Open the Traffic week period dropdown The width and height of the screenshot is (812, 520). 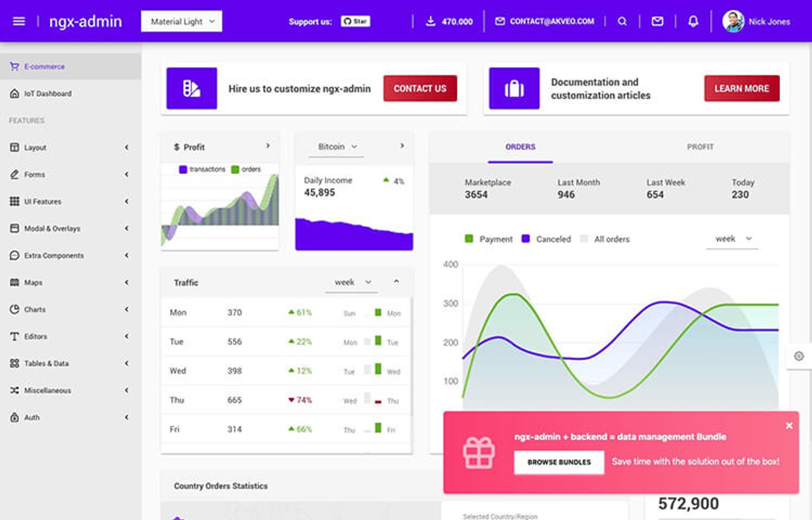pos(352,282)
